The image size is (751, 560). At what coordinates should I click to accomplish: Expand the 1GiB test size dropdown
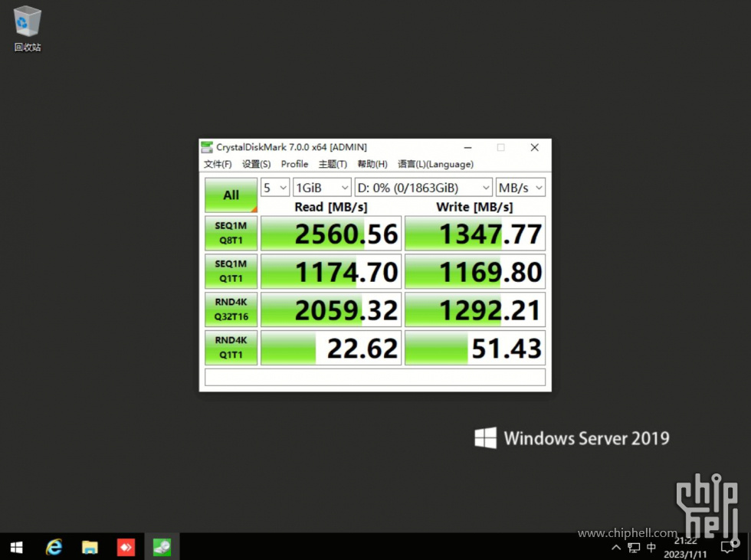pyautogui.click(x=322, y=188)
